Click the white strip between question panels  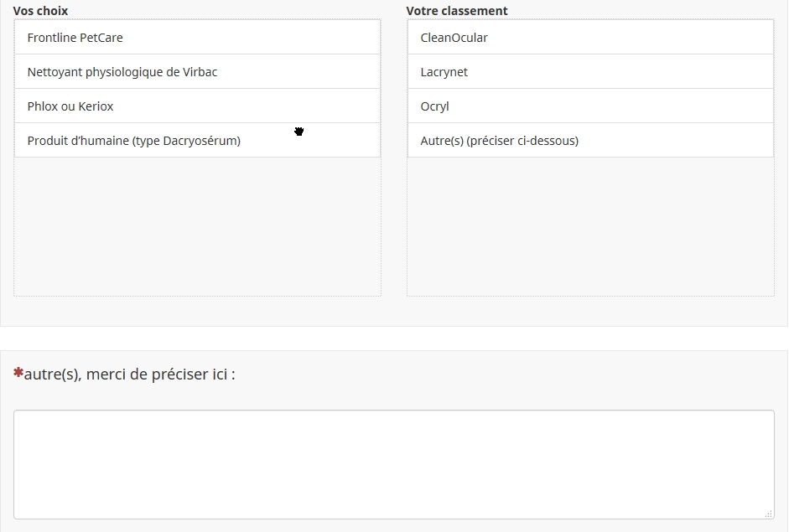tap(394, 338)
